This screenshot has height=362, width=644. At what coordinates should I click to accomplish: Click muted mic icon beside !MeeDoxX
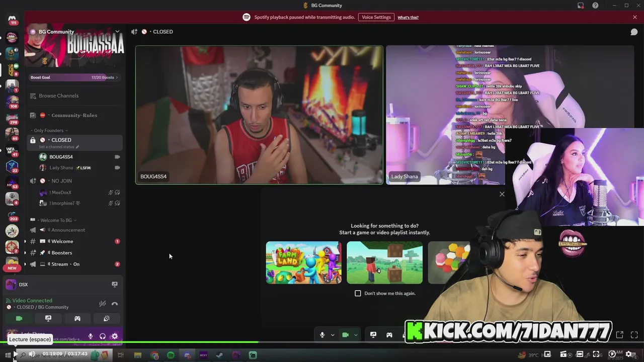111,193
